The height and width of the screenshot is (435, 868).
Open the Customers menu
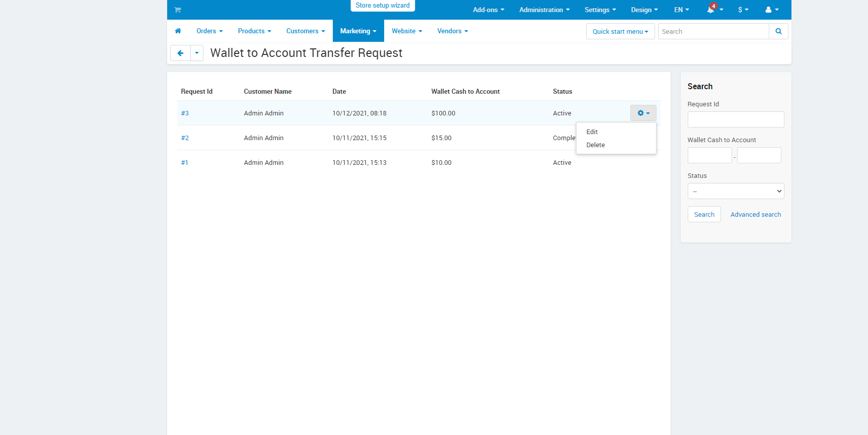(x=306, y=31)
